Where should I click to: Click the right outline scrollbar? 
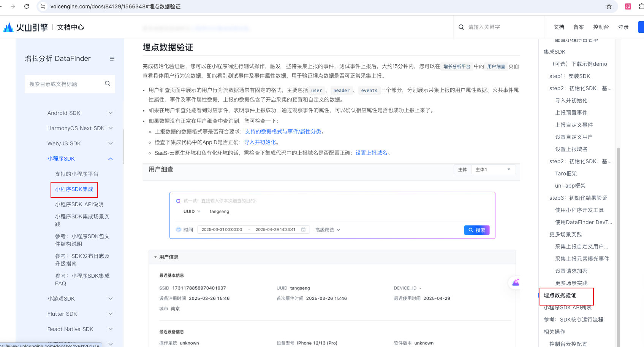pos(618,247)
